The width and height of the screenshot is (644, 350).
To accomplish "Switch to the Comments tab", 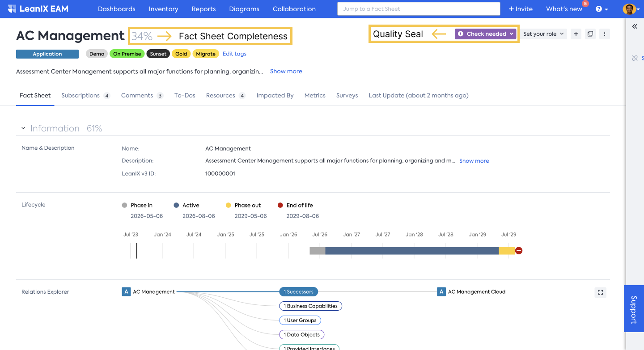I will coord(142,95).
